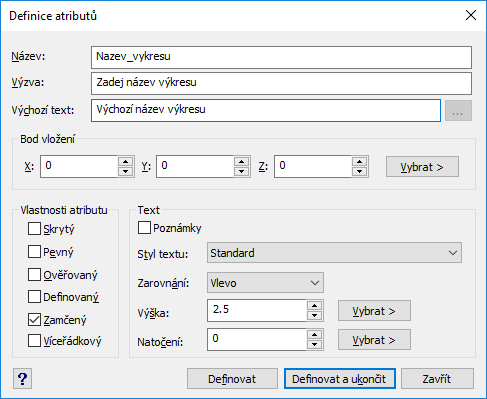Click the Natočení value field
487x399 pixels.
click(257, 339)
